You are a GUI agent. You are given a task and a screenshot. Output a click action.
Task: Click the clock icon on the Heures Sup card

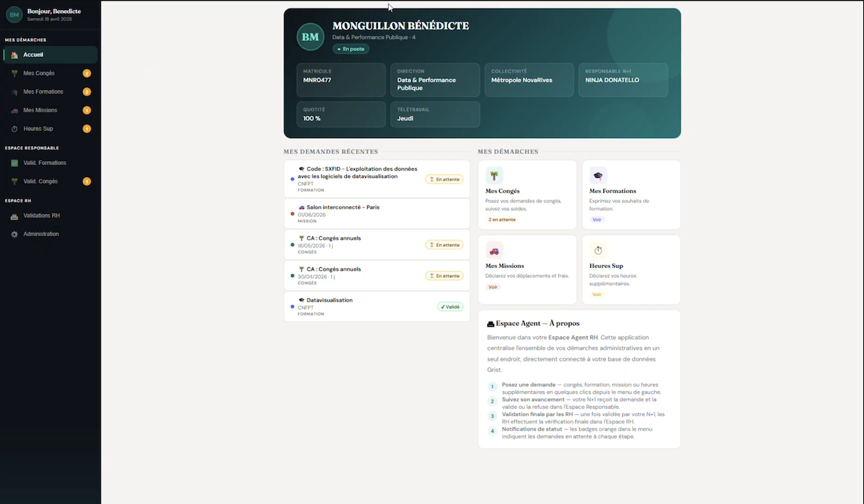pyautogui.click(x=598, y=251)
